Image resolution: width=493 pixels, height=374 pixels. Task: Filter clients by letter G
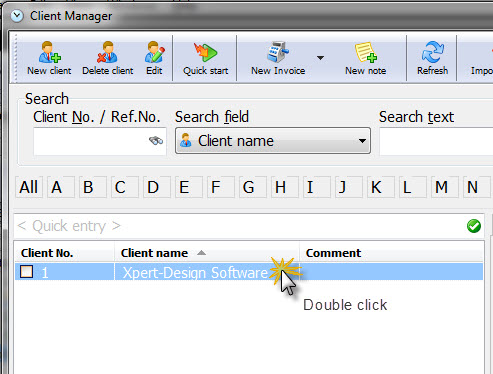pos(253,187)
